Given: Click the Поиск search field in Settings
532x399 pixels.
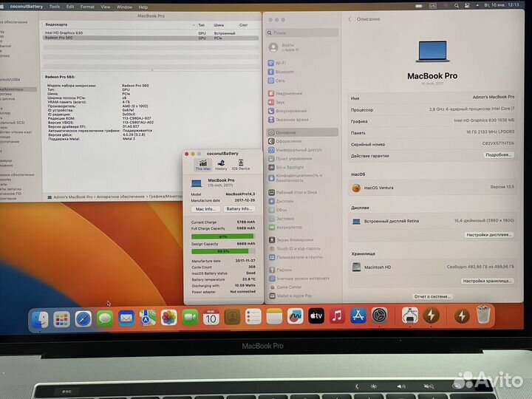Looking at the screenshot, I should click(302, 33).
